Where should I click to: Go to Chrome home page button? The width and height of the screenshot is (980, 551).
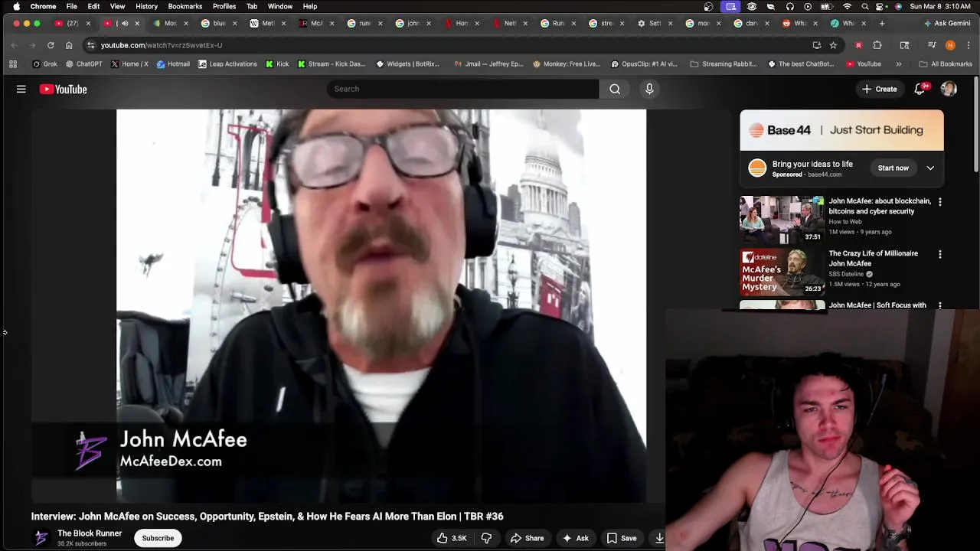[69, 45]
